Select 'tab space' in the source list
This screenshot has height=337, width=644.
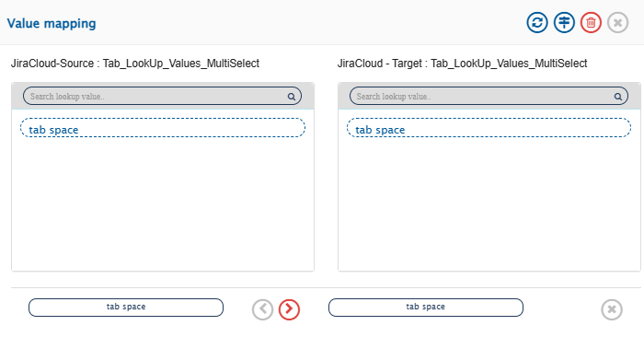pos(163,128)
